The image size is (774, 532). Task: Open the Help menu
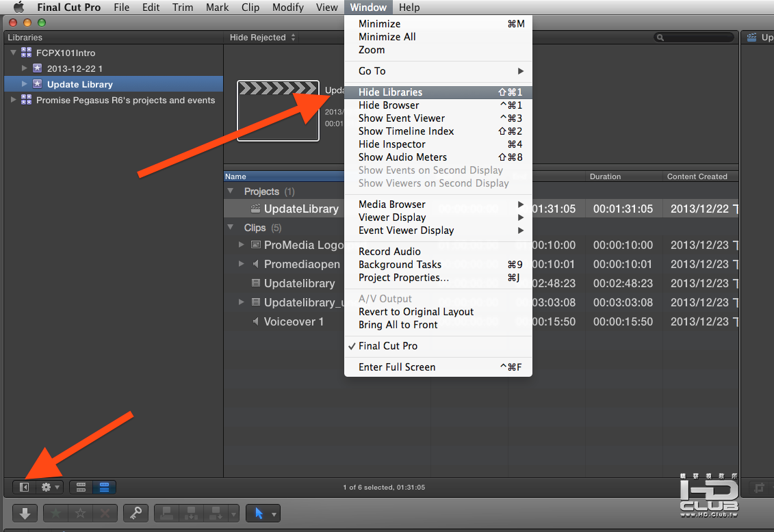409,8
